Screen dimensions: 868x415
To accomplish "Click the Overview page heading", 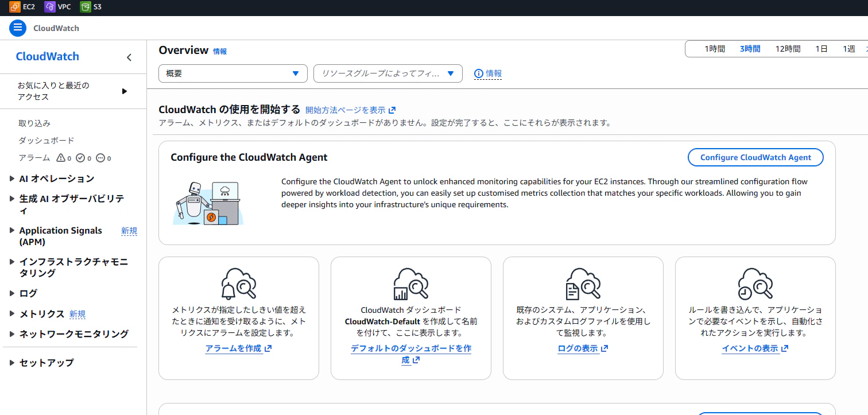I will click(183, 50).
